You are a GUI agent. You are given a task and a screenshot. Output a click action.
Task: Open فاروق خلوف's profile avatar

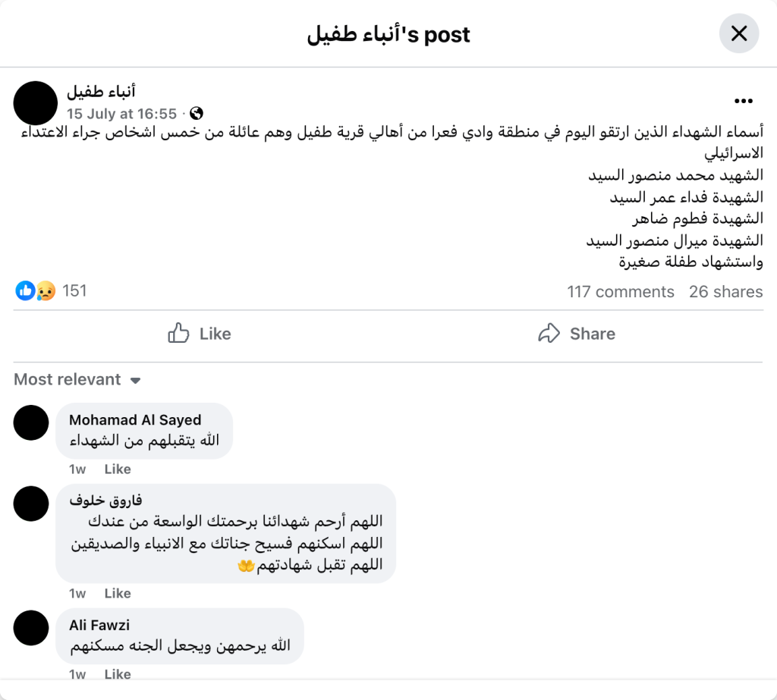[31, 504]
